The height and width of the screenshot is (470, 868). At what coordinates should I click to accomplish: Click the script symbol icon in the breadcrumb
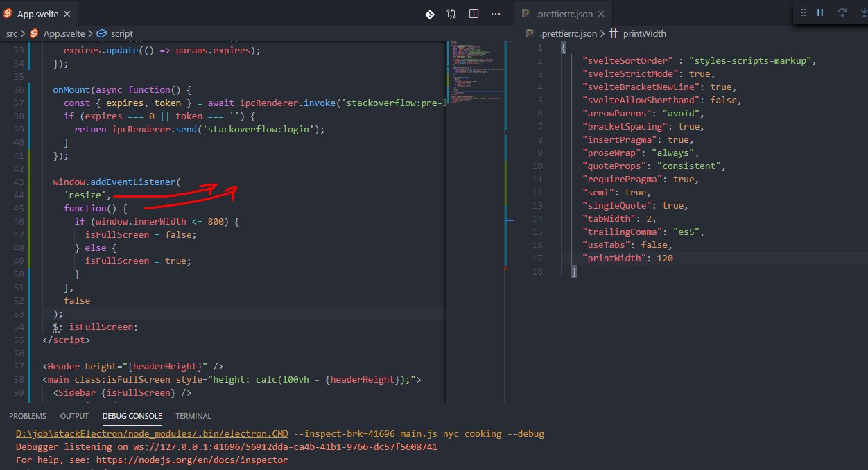click(101, 33)
